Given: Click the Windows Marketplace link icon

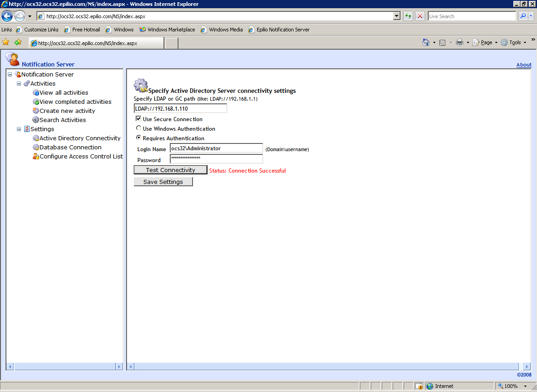Looking at the screenshot, I should pos(142,30).
